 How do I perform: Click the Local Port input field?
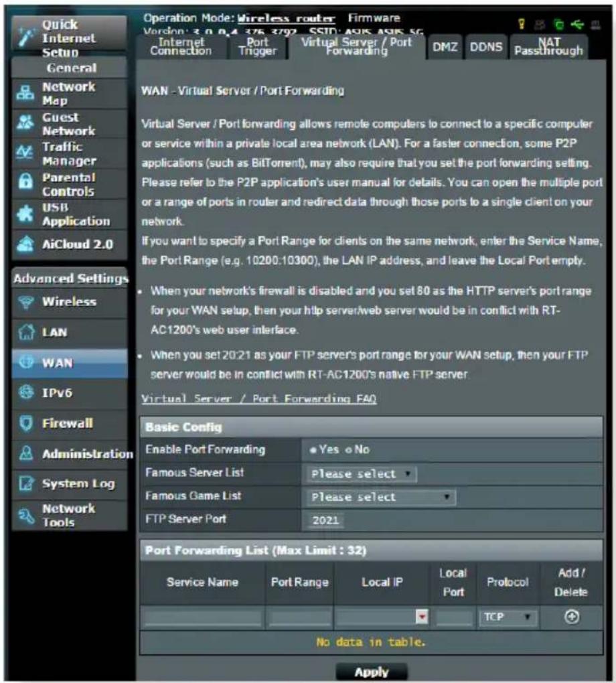point(455,617)
